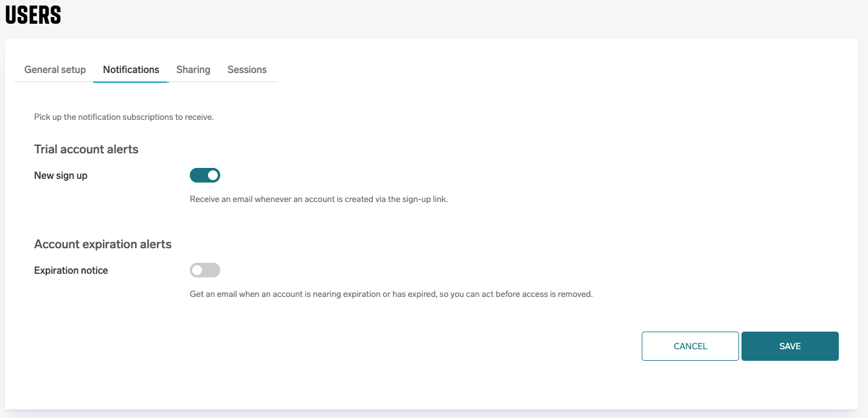The image size is (868, 418).
Task: Click the Account expiration alerts heading
Action: pyautogui.click(x=103, y=244)
